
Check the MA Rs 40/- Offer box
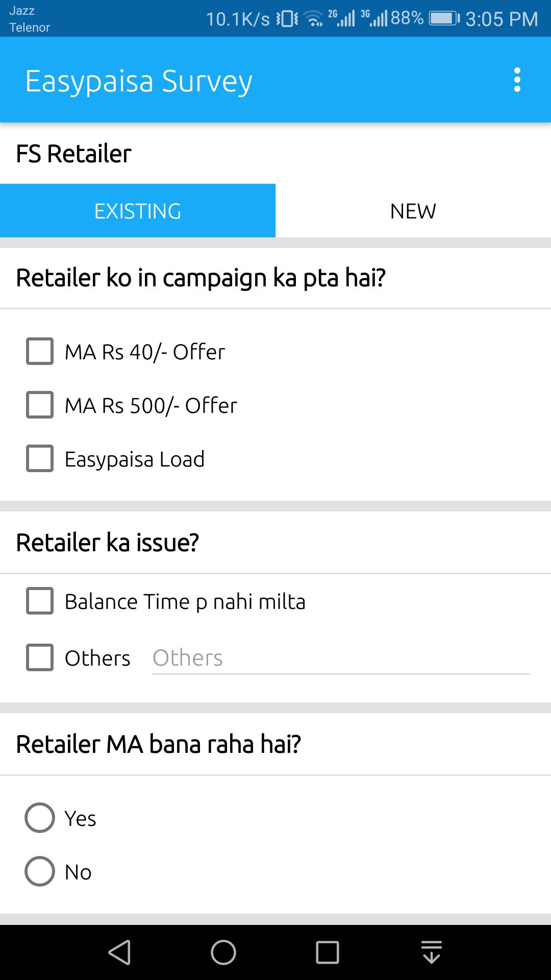point(40,351)
